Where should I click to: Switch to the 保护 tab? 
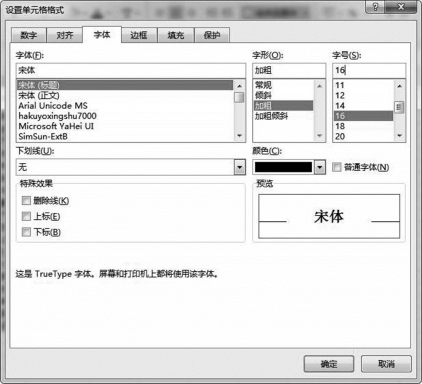point(212,35)
